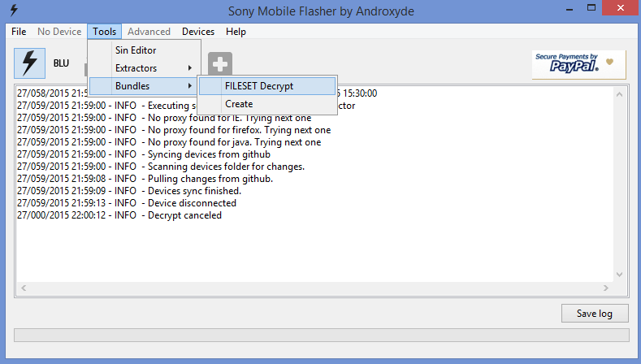Open Sin Editor from Tools menu
641x364 pixels.
point(136,50)
